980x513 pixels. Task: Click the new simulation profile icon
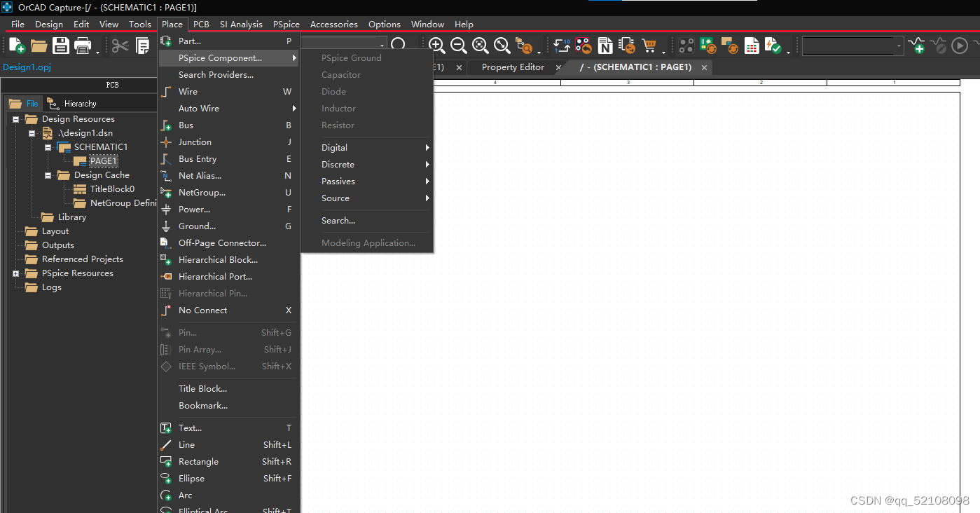916,46
